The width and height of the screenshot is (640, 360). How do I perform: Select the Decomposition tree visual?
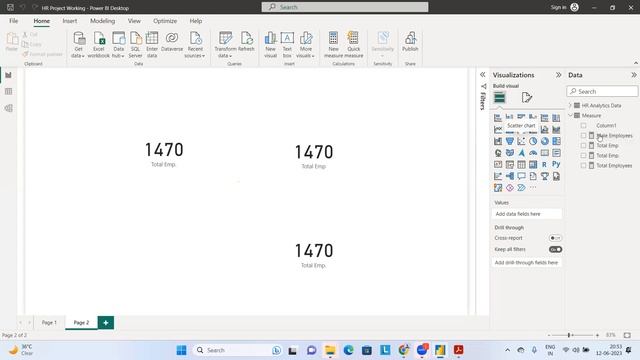(x=510, y=176)
